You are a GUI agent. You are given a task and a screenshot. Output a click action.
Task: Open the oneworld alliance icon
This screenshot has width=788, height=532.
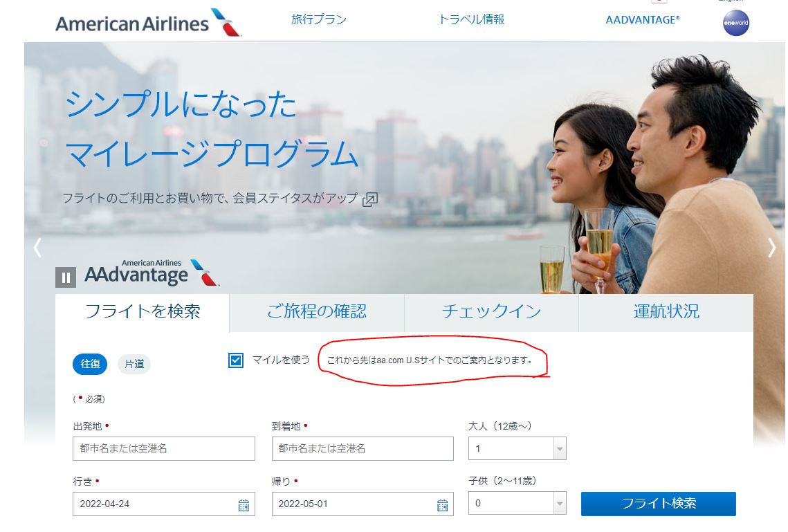coord(735,23)
